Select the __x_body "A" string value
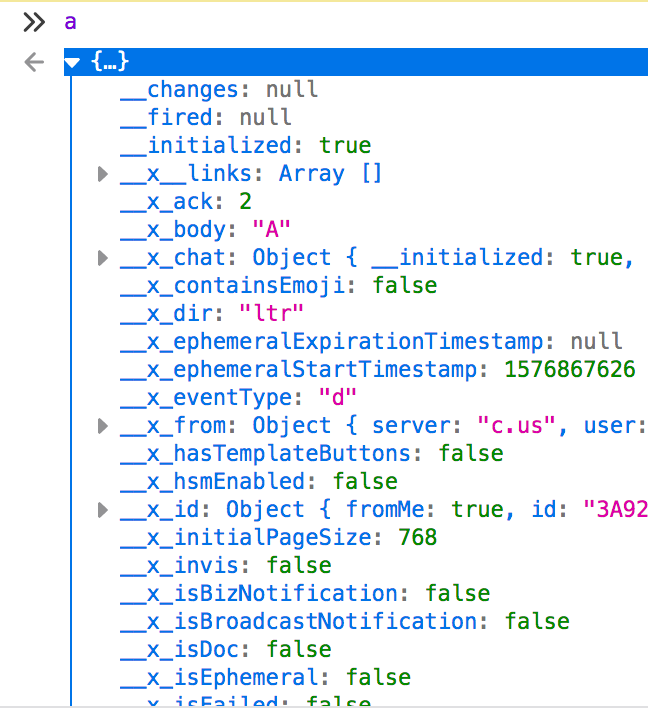 [271, 230]
